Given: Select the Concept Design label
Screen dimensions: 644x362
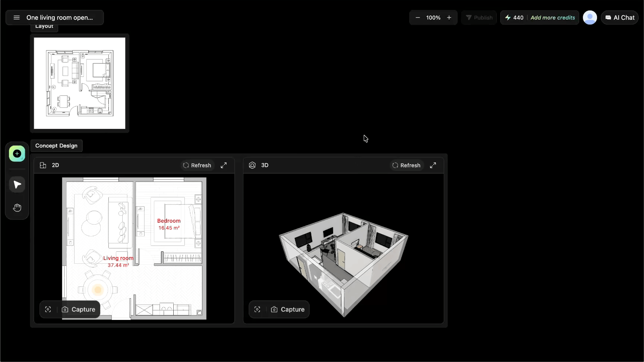Looking at the screenshot, I should [56, 146].
